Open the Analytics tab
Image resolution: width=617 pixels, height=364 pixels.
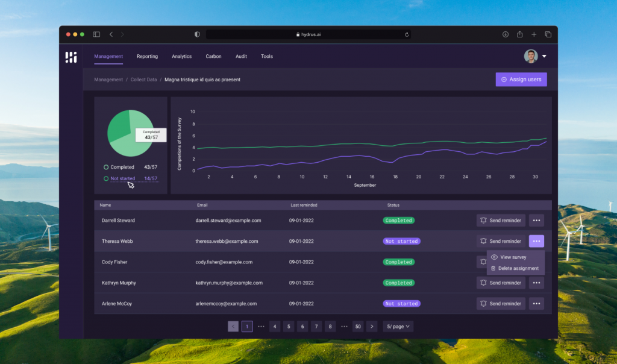coord(181,56)
